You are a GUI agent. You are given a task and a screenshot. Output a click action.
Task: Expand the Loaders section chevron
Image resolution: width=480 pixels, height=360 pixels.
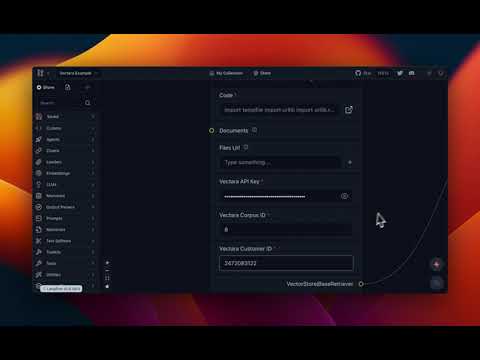[93, 162]
